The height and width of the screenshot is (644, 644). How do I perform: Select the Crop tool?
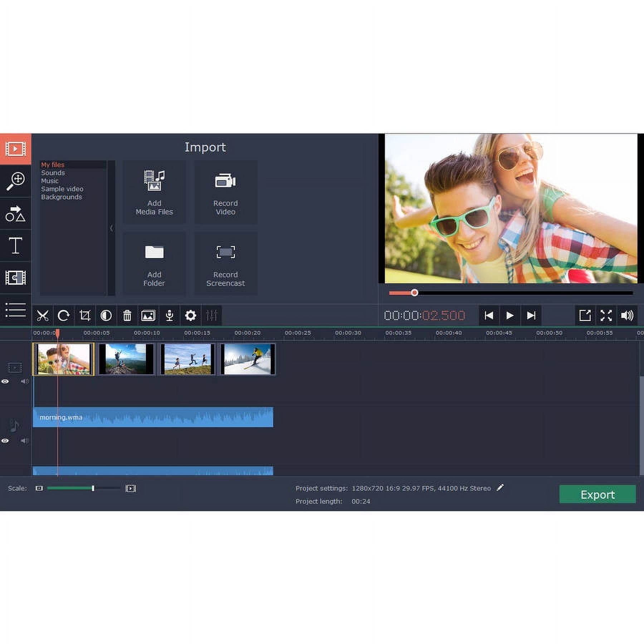85,316
